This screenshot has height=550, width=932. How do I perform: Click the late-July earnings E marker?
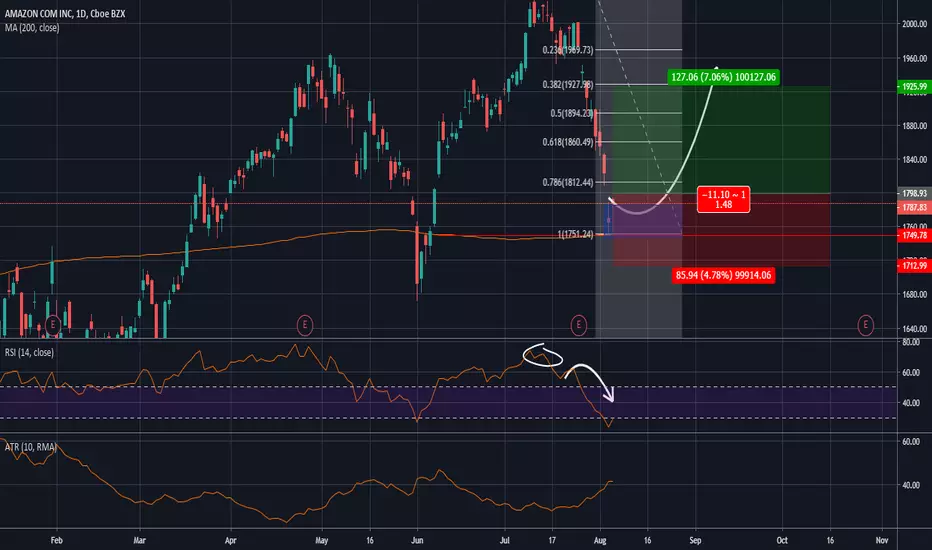pyautogui.click(x=579, y=325)
